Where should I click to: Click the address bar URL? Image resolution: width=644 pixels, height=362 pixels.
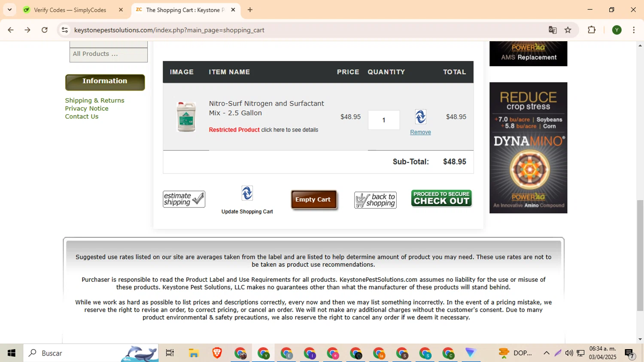(x=169, y=30)
